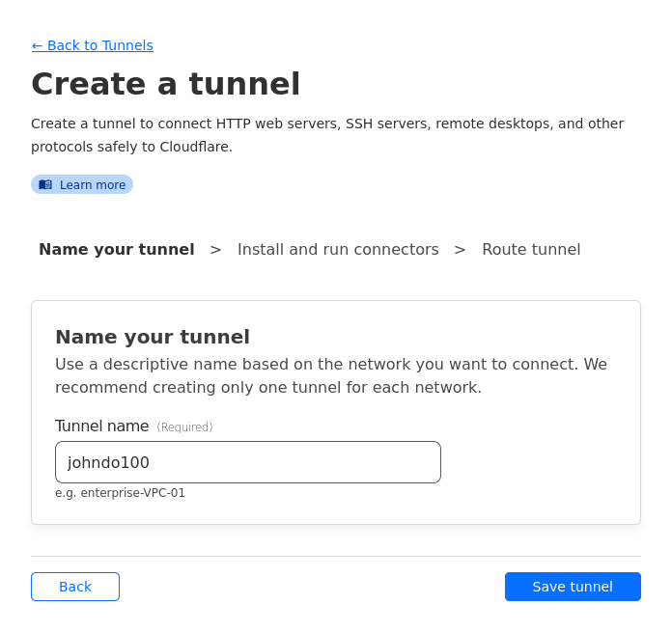Jump to the Route tunnel step

tap(531, 249)
